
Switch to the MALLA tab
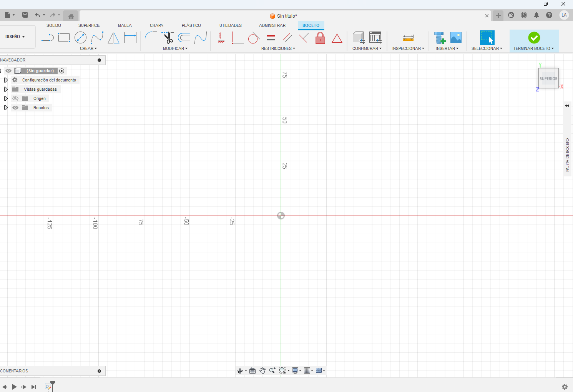pos(125,25)
